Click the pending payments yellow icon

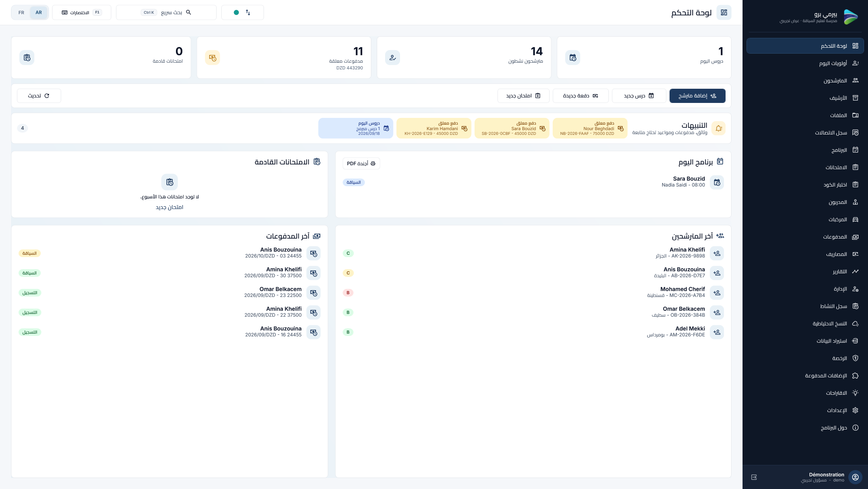pos(212,58)
